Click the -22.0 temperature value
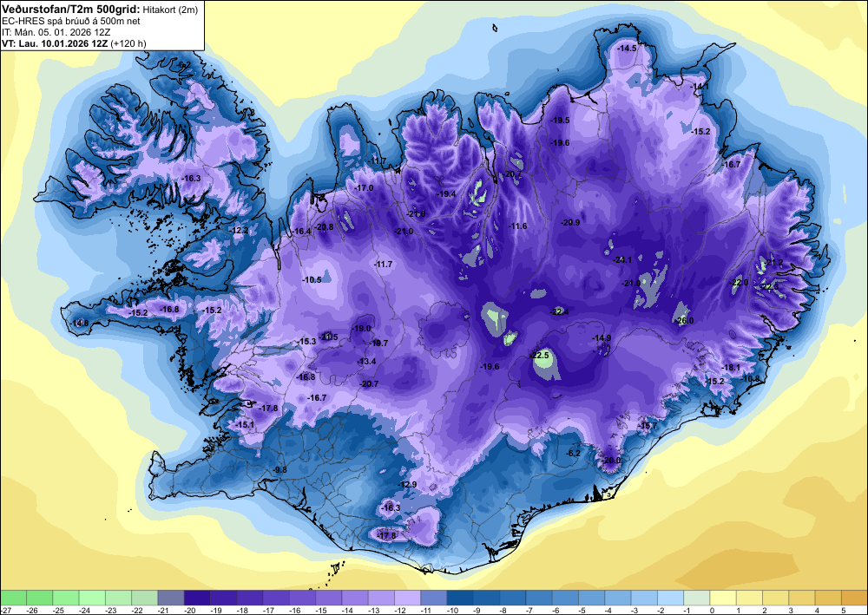This screenshot has width=868, height=615. [739, 282]
